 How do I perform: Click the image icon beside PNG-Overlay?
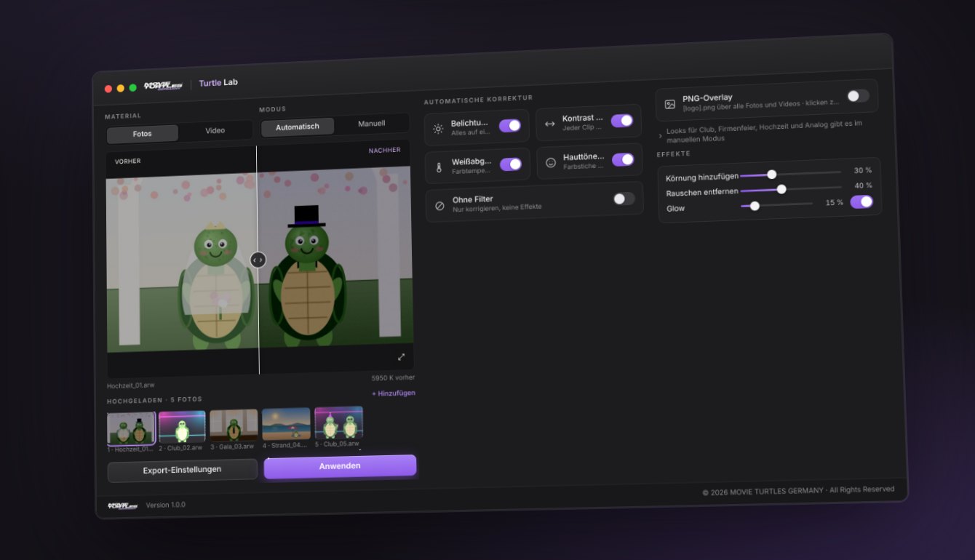(x=669, y=104)
